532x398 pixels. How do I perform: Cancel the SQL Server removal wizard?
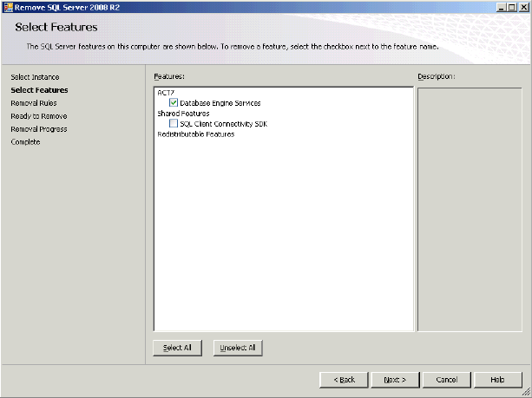pyautogui.click(x=447, y=380)
